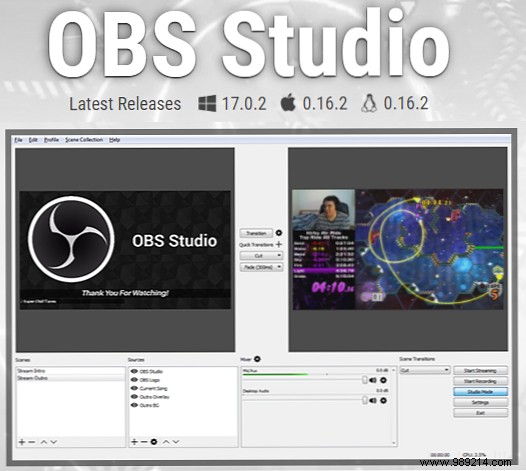The image size is (526, 471).
Task: Open the Profile menu
Action: (51, 140)
